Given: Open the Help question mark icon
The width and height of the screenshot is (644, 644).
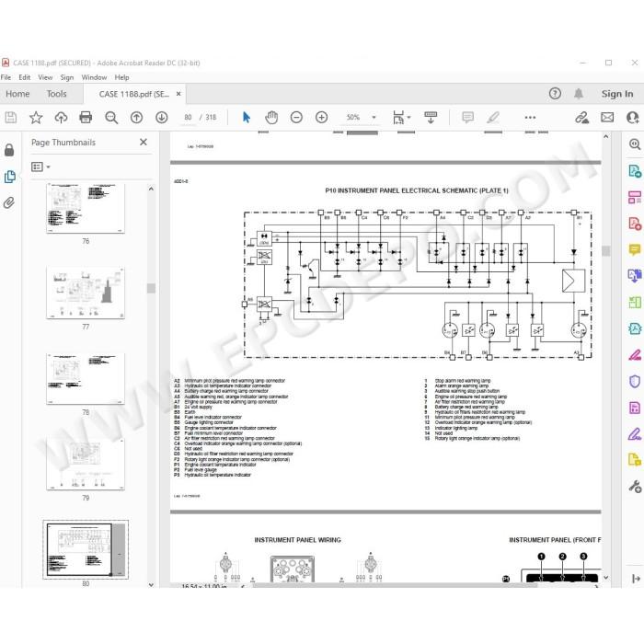Looking at the screenshot, I should tap(555, 94).
